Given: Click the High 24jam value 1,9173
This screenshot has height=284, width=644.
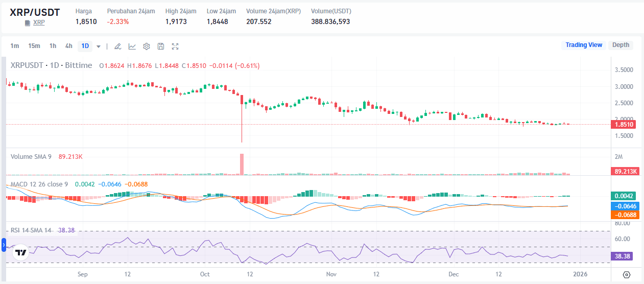Looking at the screenshot, I should [x=176, y=22].
